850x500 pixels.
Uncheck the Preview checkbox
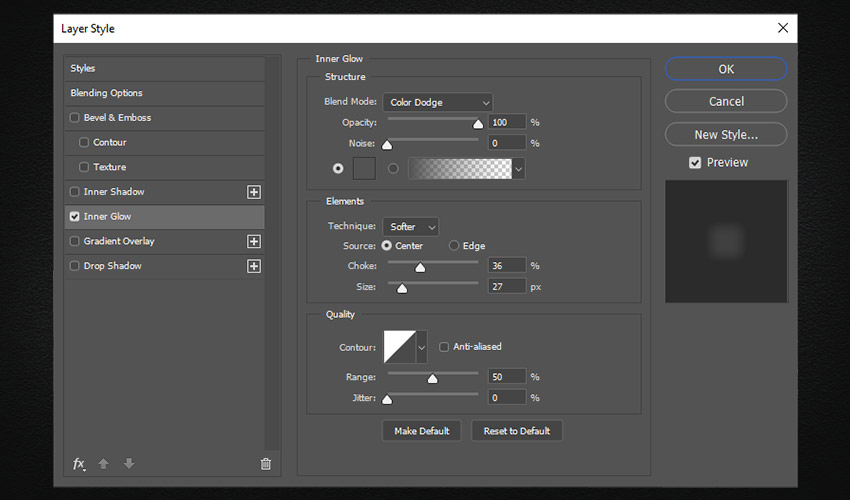tap(695, 163)
